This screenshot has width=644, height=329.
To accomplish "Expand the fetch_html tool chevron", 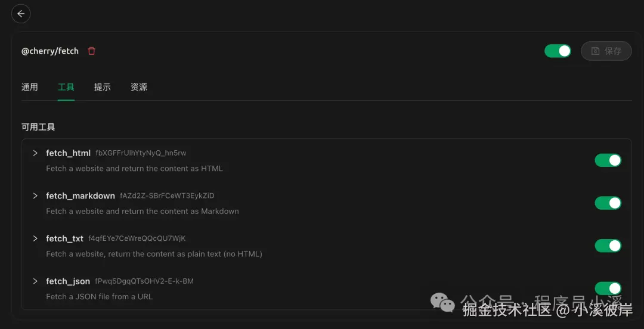I will (x=35, y=153).
